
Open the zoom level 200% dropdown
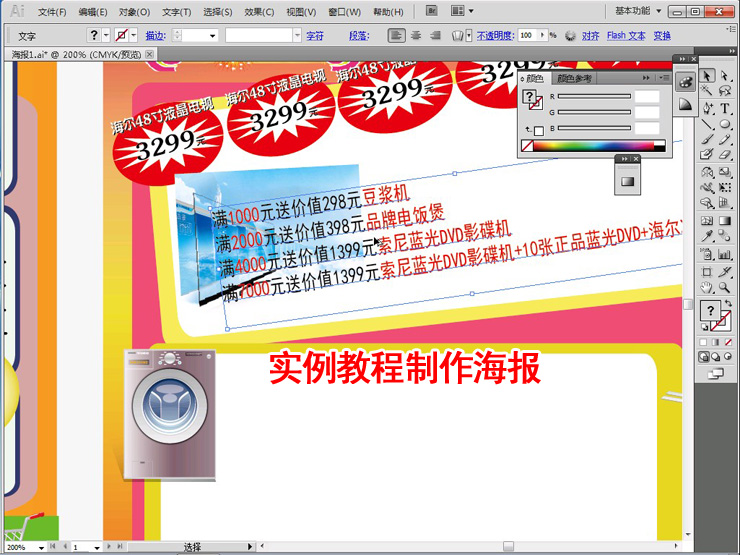pyautogui.click(x=41, y=548)
